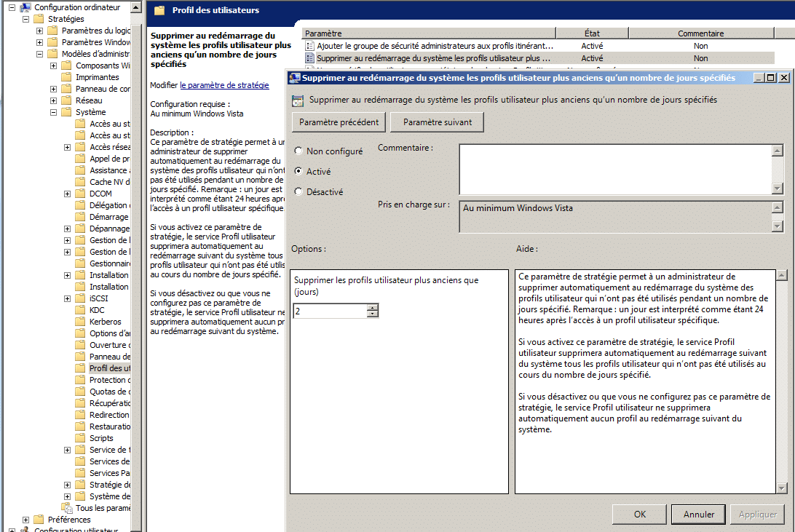Click the Tous les paramètres icon
Viewport: 795px width, 532px height.
pos(67,508)
